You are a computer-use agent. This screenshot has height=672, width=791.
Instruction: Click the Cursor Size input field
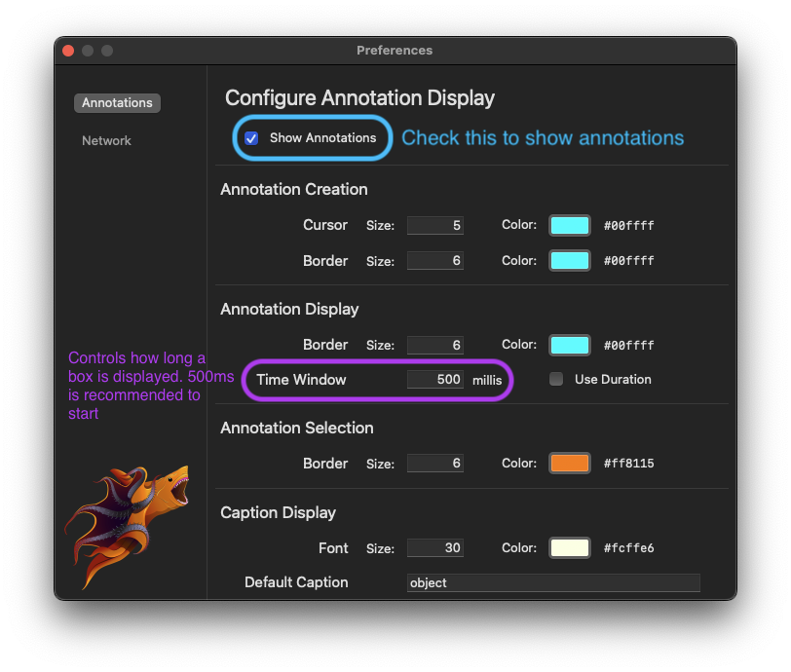[435, 225]
